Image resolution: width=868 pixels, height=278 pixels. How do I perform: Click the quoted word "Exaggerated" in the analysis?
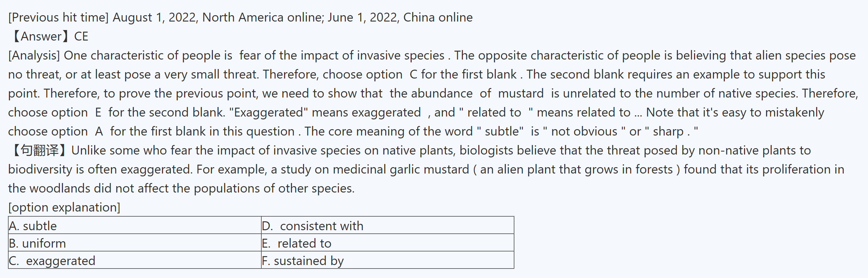(268, 112)
